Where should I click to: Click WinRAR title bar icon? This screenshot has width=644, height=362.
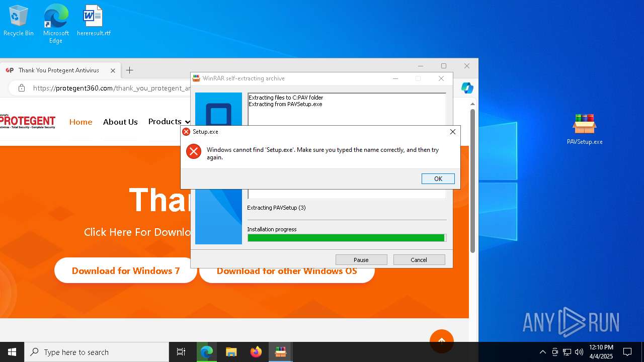tap(196, 78)
